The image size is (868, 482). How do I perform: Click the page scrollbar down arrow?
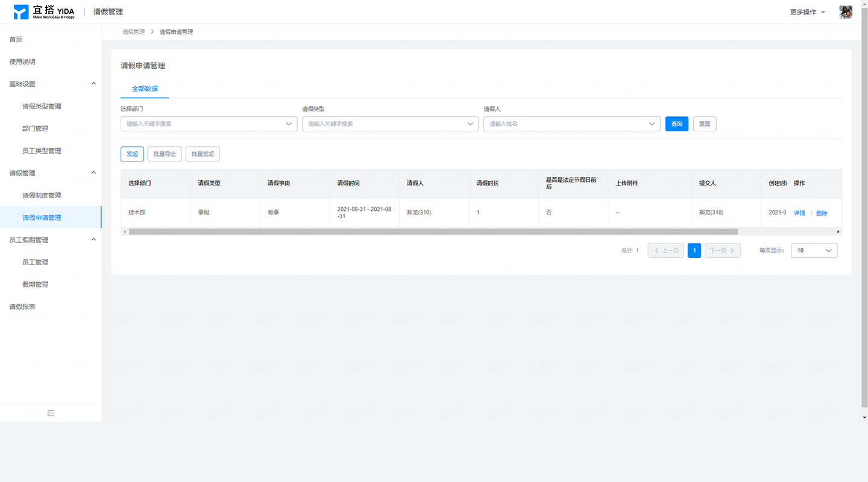864,418
